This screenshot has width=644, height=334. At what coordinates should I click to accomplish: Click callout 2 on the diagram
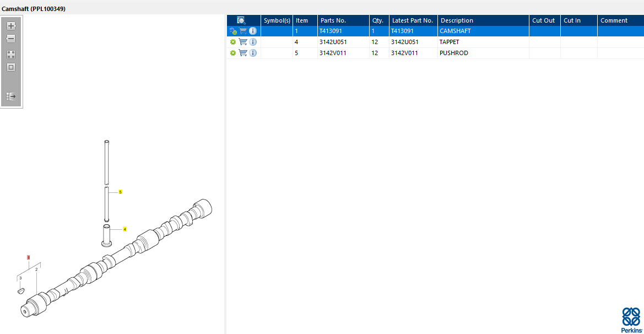[36, 270]
